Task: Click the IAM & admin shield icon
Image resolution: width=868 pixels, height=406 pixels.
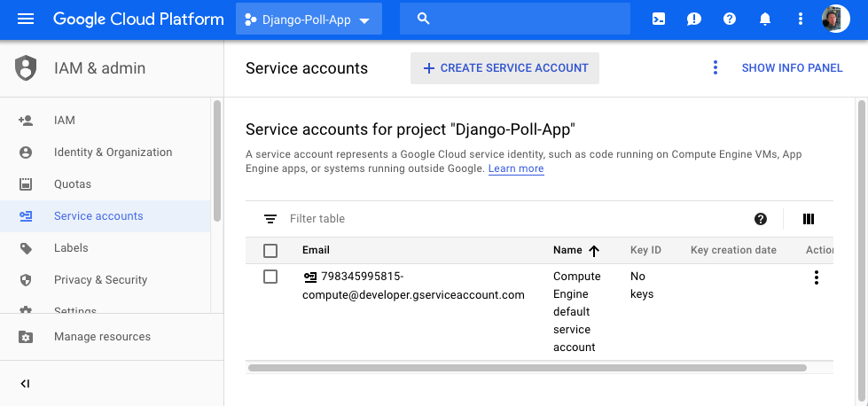Action: [26, 68]
